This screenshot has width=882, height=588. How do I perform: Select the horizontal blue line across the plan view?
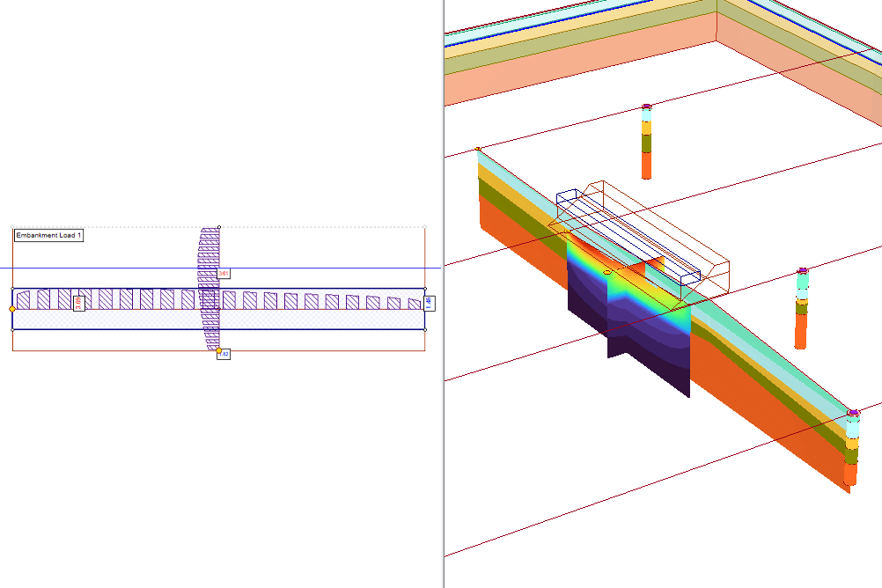tap(220, 268)
